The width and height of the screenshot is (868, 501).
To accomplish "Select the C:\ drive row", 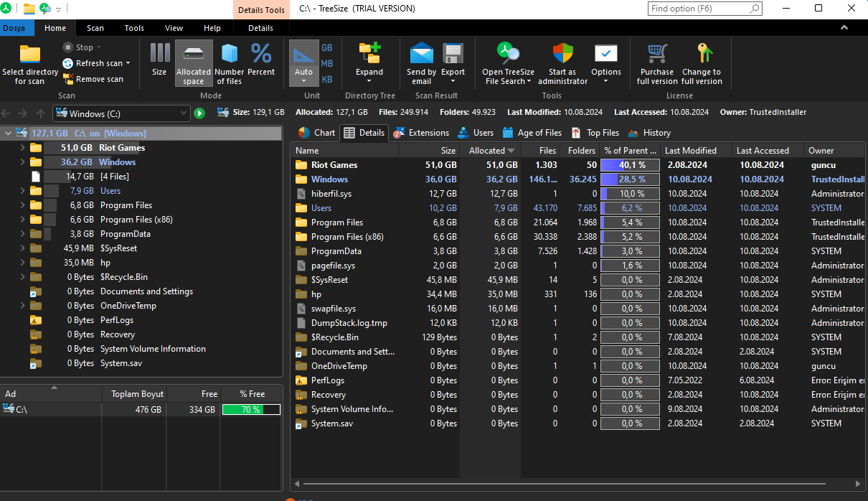I will click(x=141, y=409).
